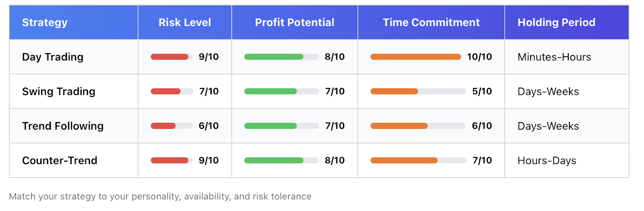Viewport: 644px width, 211px height.
Task: Click Day Trading 10/10 time score
Action: [x=479, y=57]
